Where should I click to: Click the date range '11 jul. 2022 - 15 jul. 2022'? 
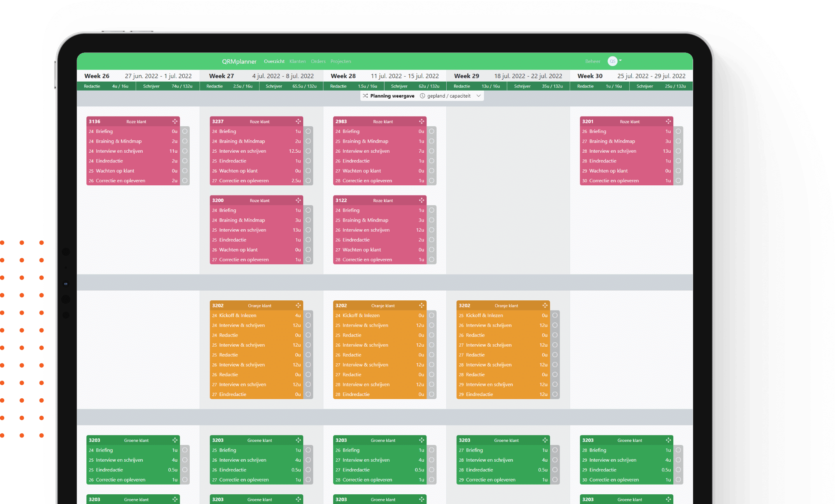click(x=405, y=76)
